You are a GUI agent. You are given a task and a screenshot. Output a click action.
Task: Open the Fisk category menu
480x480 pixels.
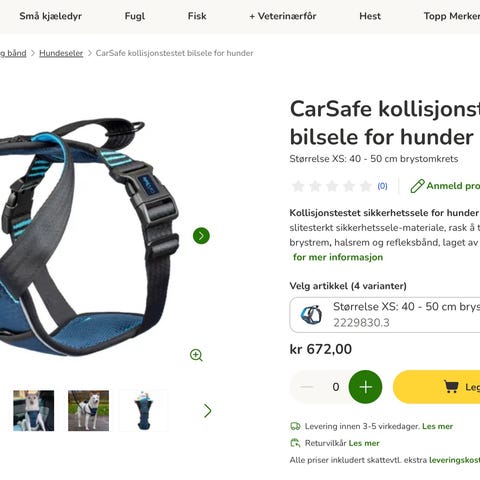click(197, 16)
